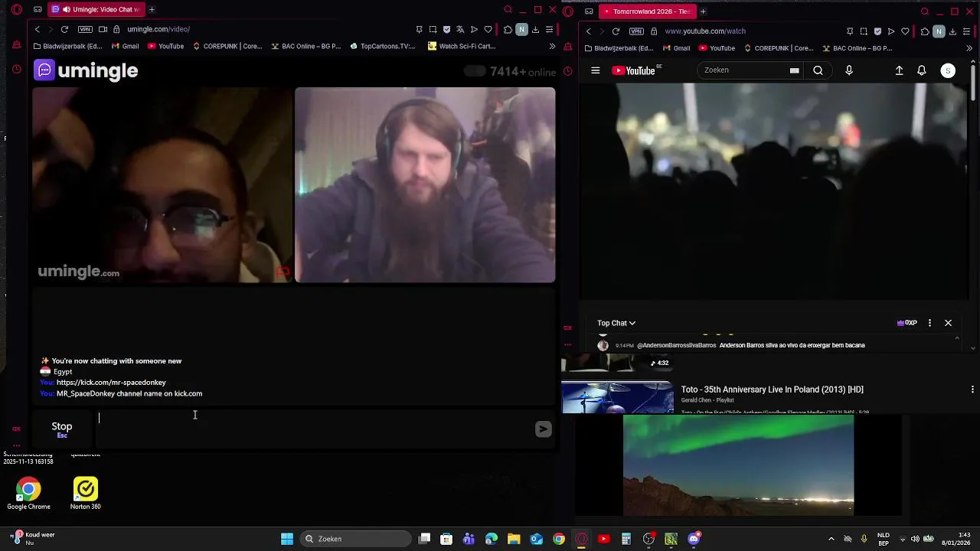
Task: Open the YouTube hamburger guide menu
Action: [x=595, y=70]
